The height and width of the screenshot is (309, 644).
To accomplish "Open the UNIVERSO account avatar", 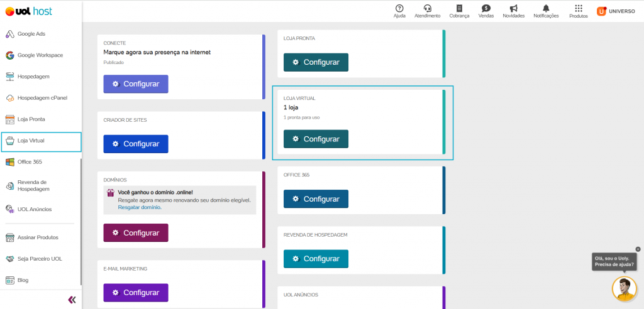I will [602, 11].
